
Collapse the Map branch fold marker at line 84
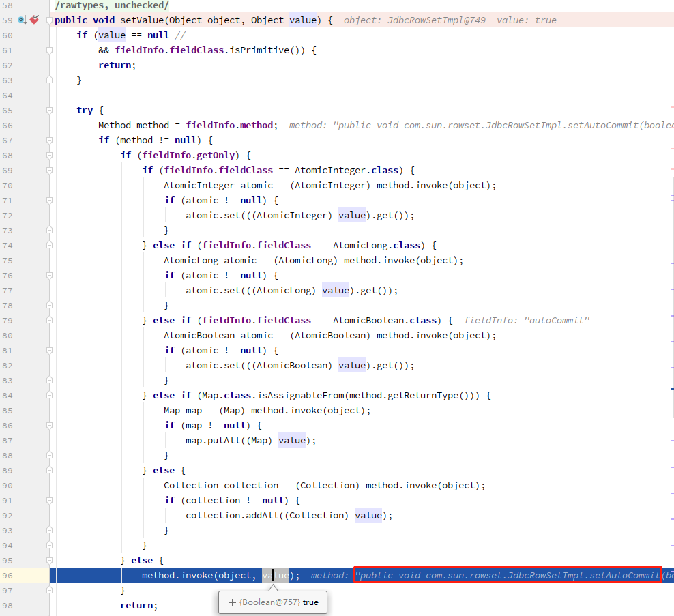pyautogui.click(x=49, y=395)
